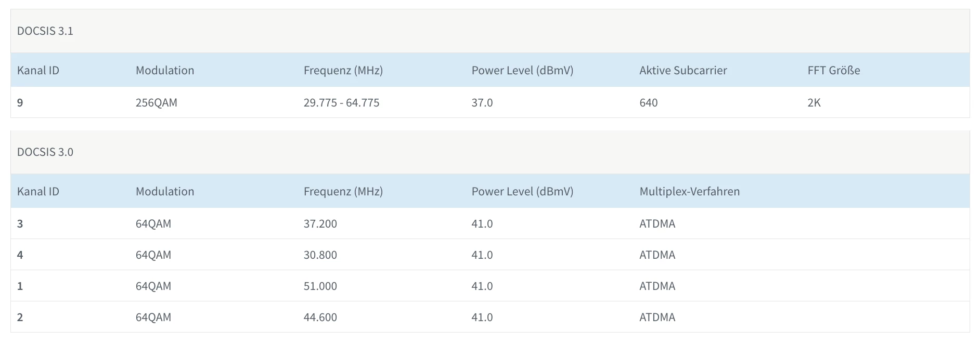The width and height of the screenshot is (980, 344).
Task: Select the 640 active subcarrier value
Action: (648, 103)
